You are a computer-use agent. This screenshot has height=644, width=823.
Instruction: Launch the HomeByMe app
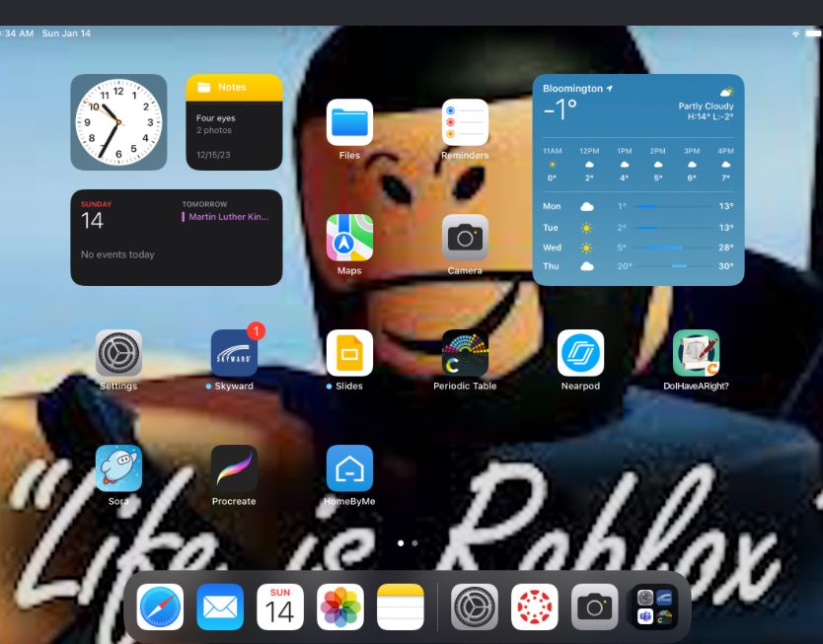[349, 468]
